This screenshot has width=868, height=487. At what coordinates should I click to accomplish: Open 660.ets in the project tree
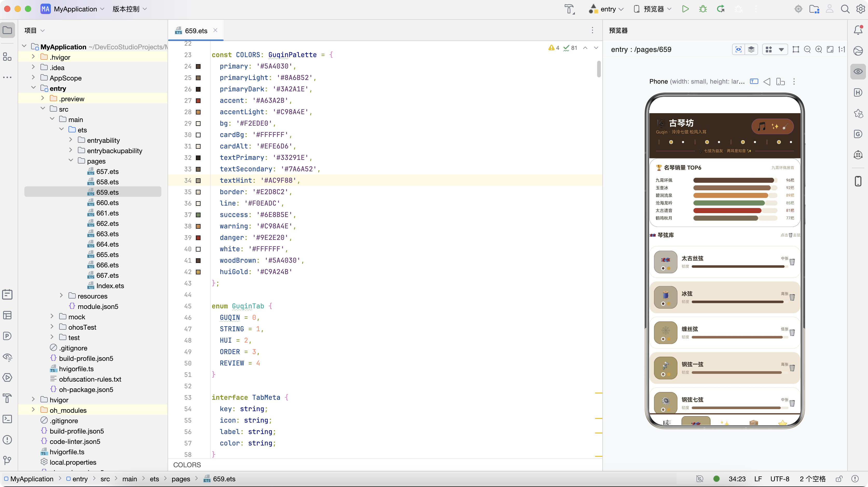(103, 203)
